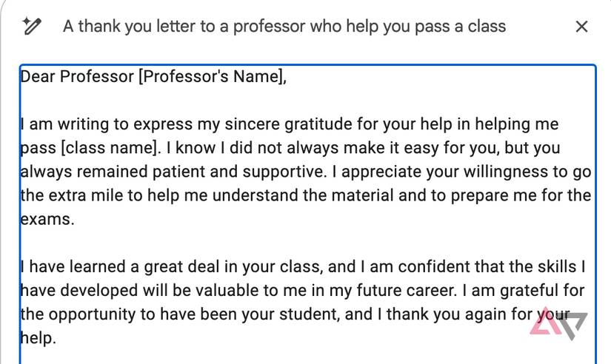Click the magic pencil sparkle icon
This screenshot has height=364, width=611.
pyautogui.click(x=31, y=27)
